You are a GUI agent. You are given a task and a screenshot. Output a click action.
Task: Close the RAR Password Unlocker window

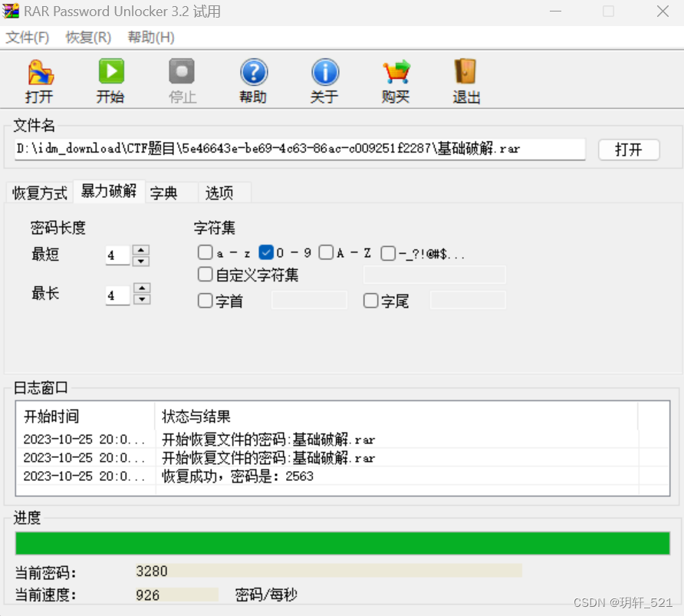pyautogui.click(x=663, y=12)
